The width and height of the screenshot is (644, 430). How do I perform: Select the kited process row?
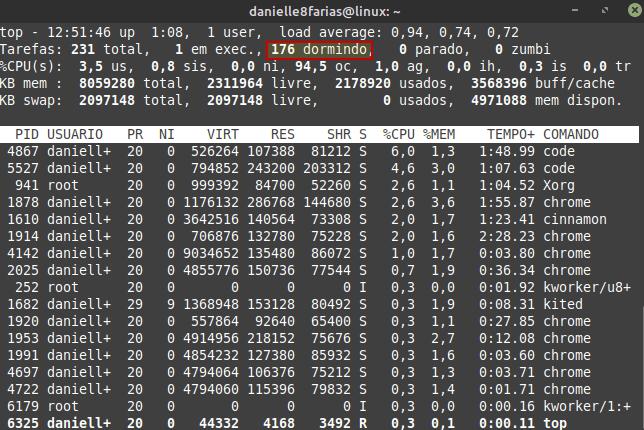(320, 304)
